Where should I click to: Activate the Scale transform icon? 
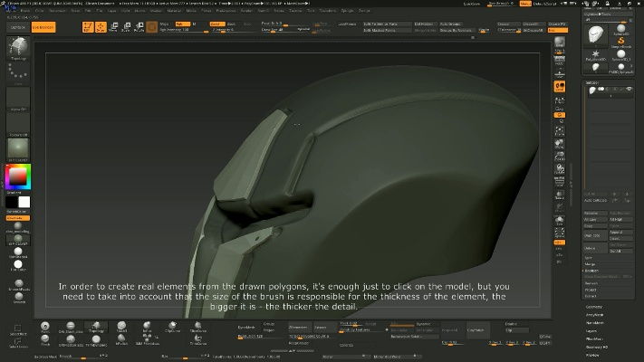pyautogui.click(x=125, y=26)
